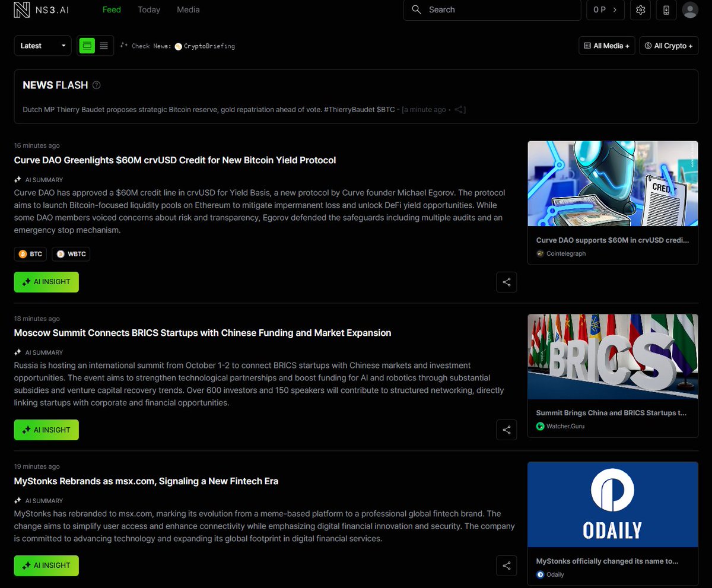
Task: Click into the Search input field
Action: pos(492,9)
